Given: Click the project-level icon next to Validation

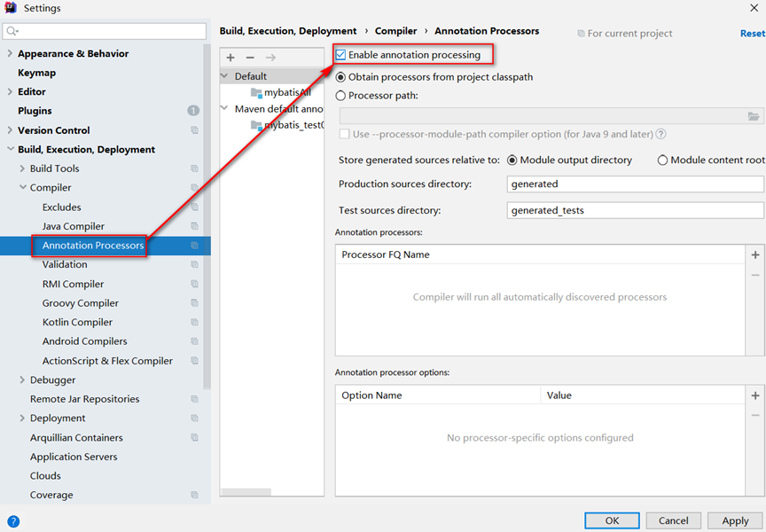Looking at the screenshot, I should coord(194,264).
